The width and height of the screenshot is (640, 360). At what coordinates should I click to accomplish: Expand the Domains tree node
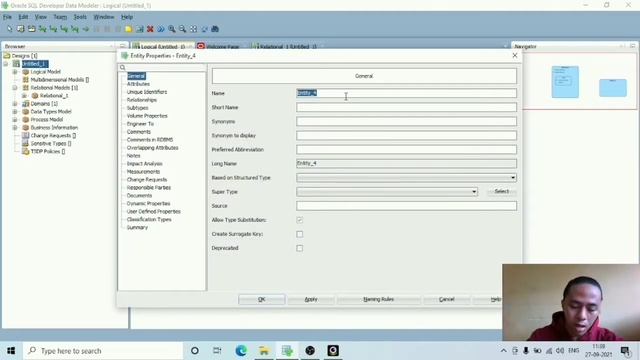pos(15,104)
